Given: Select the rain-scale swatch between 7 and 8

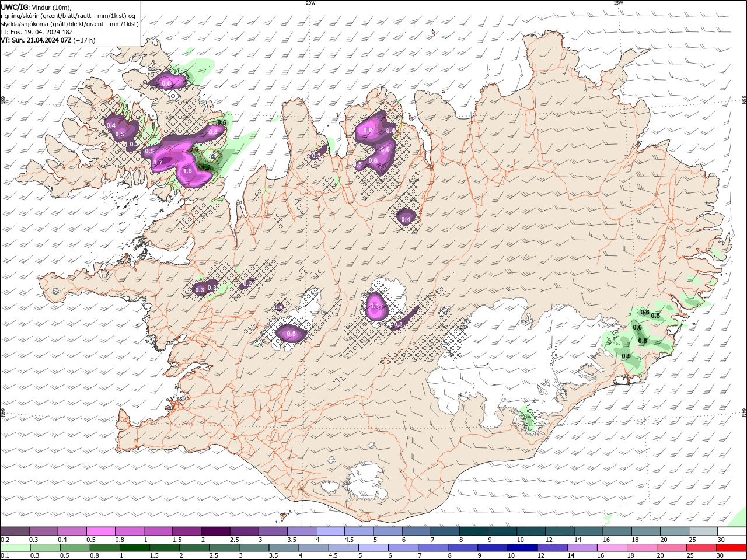Looking at the screenshot, I should coord(432,548).
